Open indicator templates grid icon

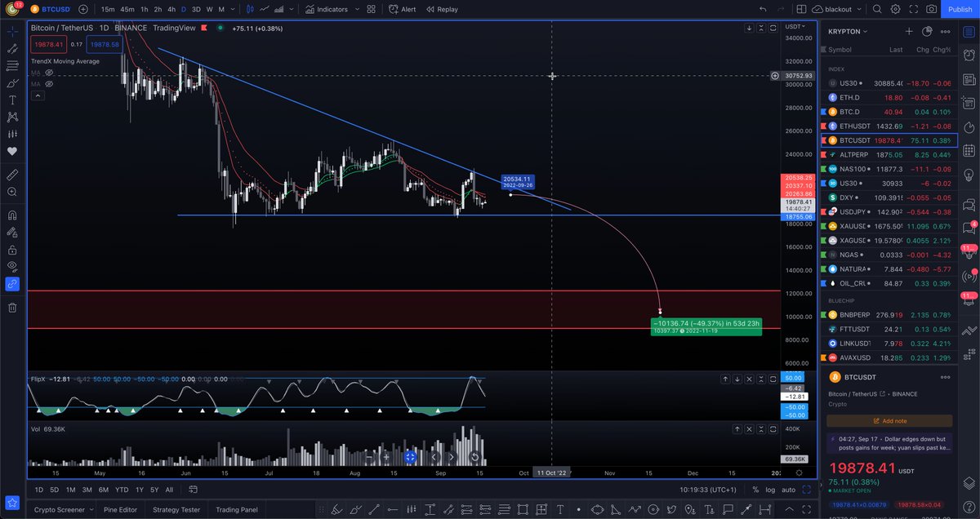coord(372,9)
